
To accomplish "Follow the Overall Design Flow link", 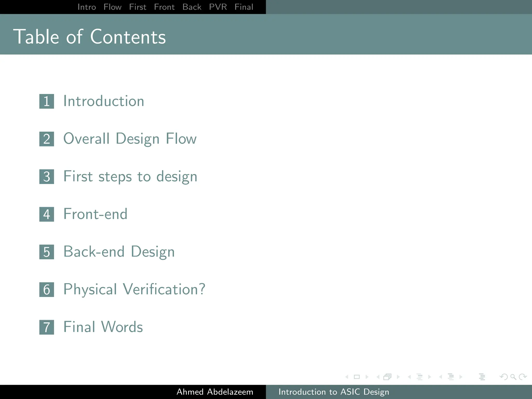I will tap(130, 139).
